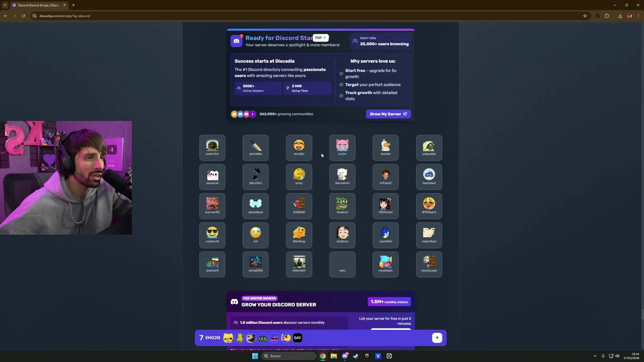
Task: Open Steam from the taskbar
Action: 356,356
